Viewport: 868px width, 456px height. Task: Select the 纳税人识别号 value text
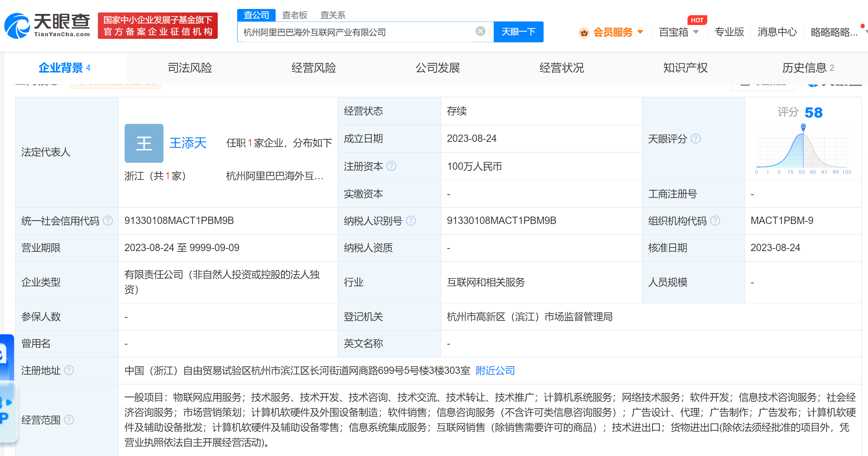[501, 221]
